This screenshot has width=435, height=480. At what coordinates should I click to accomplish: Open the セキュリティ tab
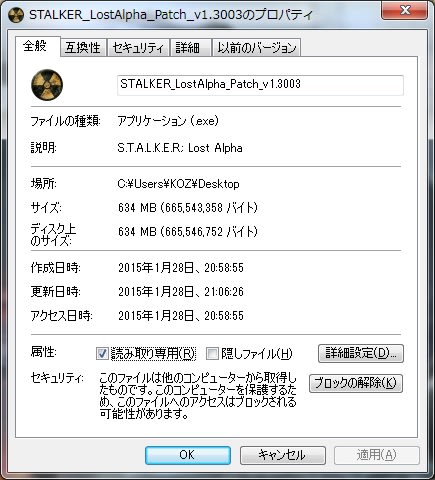tap(138, 48)
